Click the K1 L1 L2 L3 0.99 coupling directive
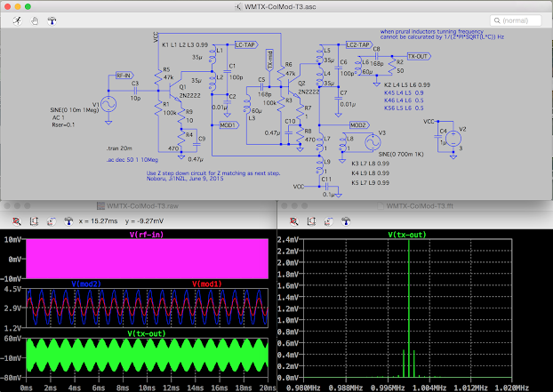This screenshot has width=553, height=392. pos(185,45)
